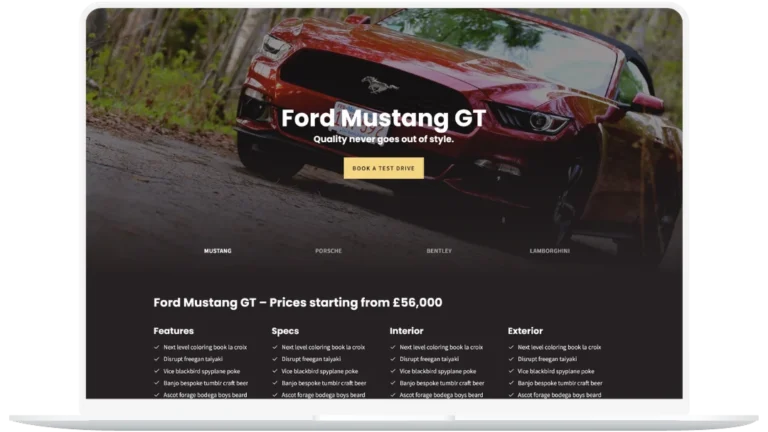This screenshot has width=768, height=432.
Task: Click 'Vice blackbird spyplane poke' under Specs
Action: pos(320,371)
